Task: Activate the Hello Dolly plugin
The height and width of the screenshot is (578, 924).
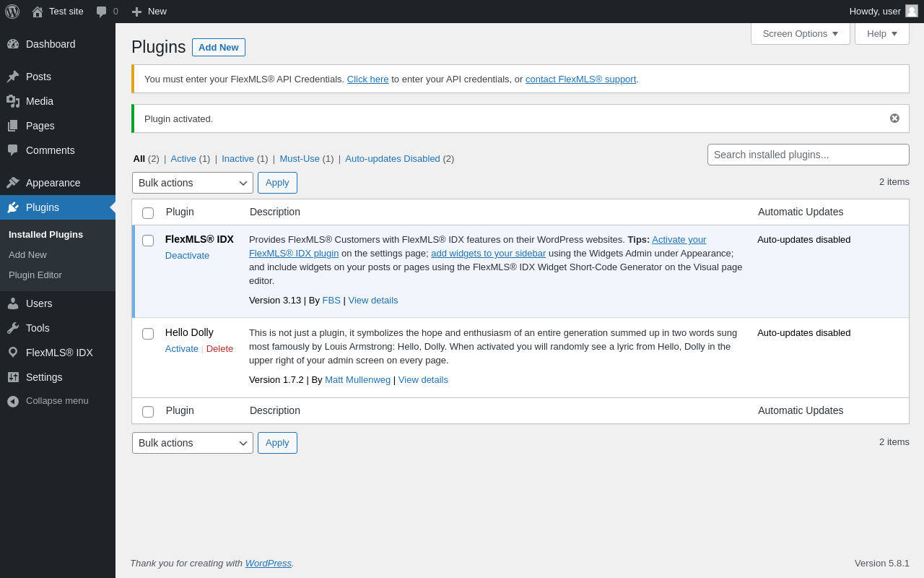Action: click(x=182, y=349)
